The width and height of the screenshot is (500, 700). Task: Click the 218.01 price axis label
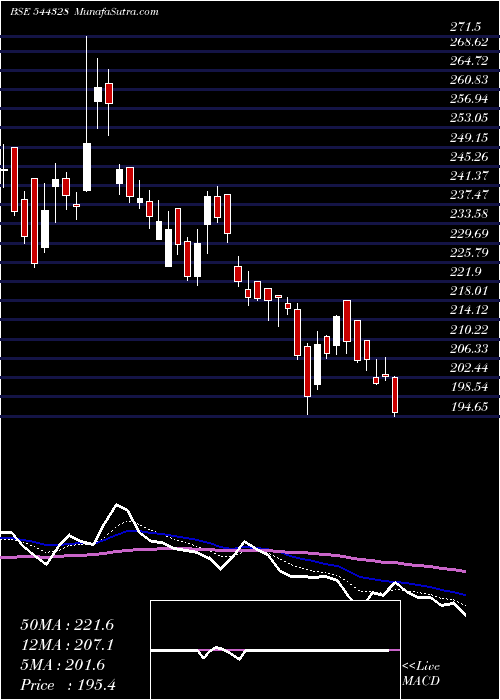point(469,291)
